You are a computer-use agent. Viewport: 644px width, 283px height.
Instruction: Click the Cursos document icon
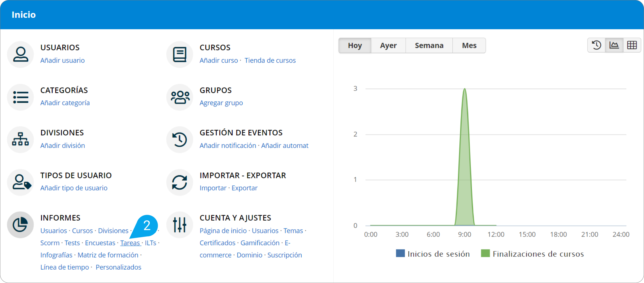point(180,54)
